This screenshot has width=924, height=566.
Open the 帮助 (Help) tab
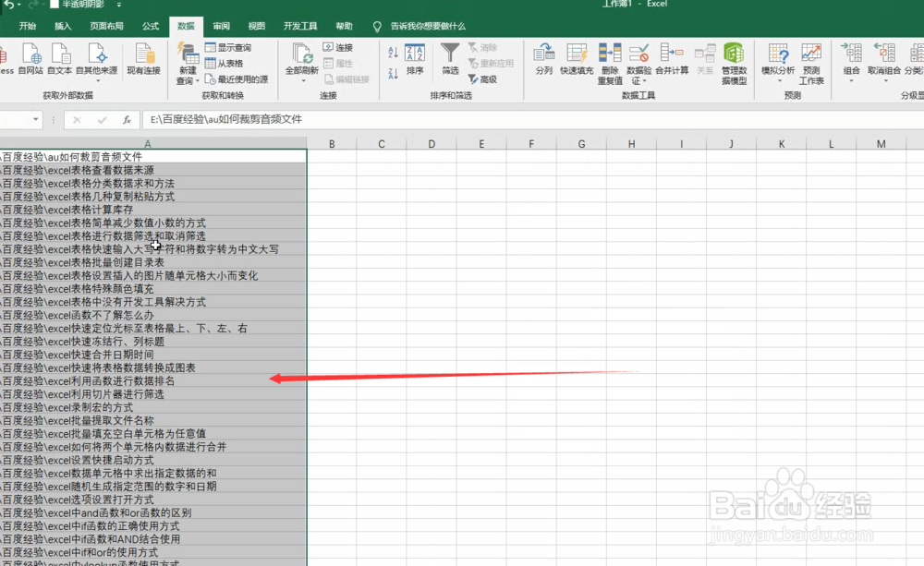pos(344,26)
